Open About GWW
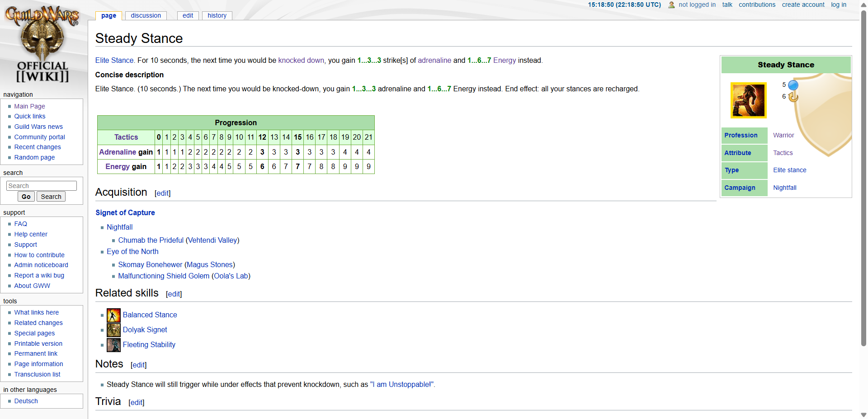The width and height of the screenshot is (868, 419). pyautogui.click(x=32, y=286)
